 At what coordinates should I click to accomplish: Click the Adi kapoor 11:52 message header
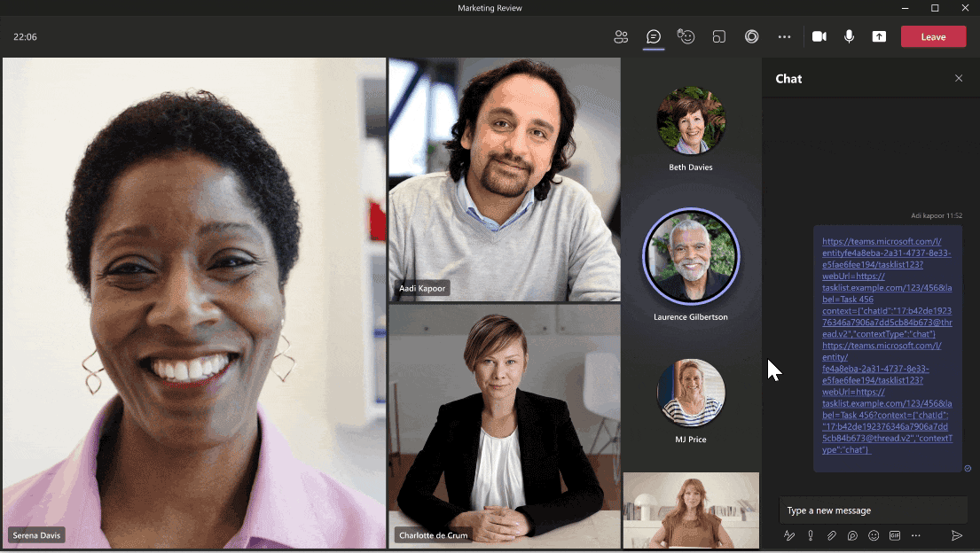937,215
